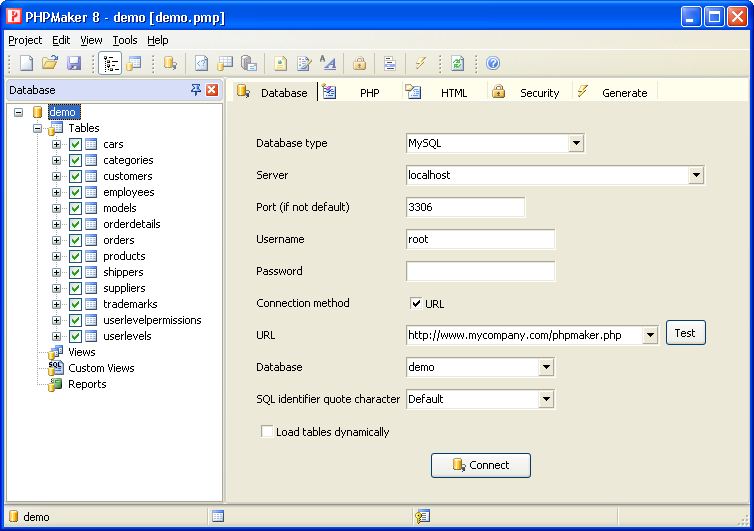Close the Database panel with red X
This screenshot has height=531, width=754.
click(212, 90)
